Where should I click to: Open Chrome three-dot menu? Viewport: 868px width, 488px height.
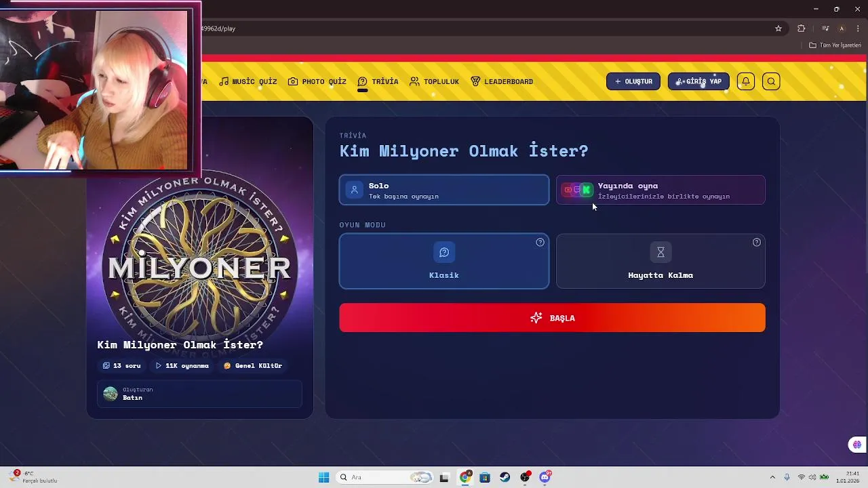tap(858, 28)
